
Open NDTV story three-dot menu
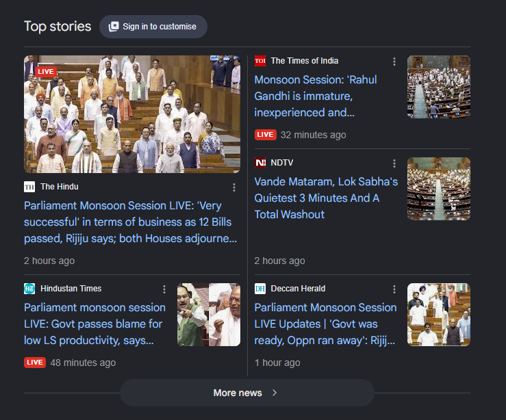[394, 163]
